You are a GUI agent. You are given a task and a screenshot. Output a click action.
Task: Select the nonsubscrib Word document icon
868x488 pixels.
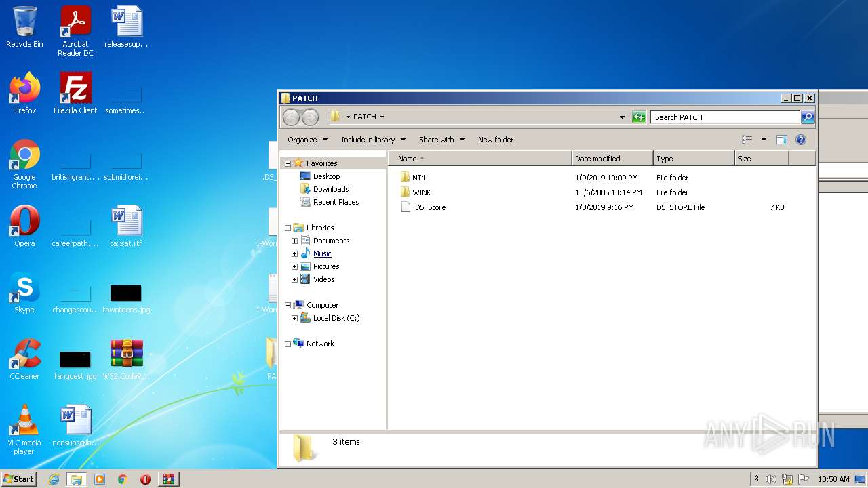click(75, 426)
